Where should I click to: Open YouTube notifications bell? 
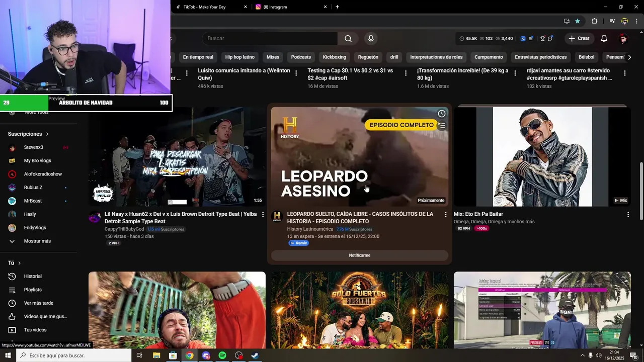604,39
